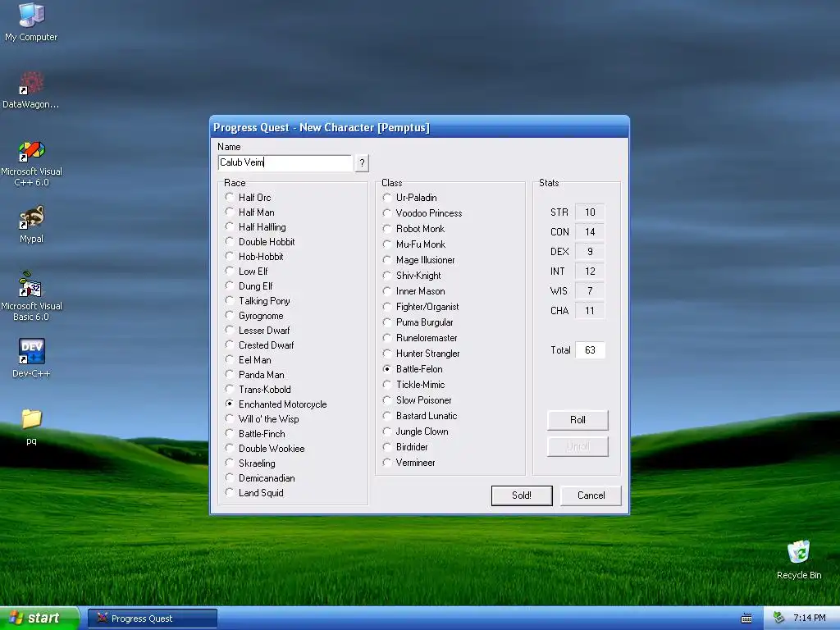Choose the Jungle Clown class
The image size is (840, 630).
point(416,431)
